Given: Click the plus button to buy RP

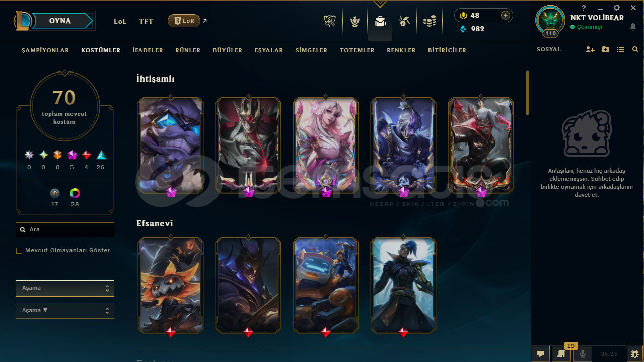Looking at the screenshot, I should pyautogui.click(x=506, y=15).
